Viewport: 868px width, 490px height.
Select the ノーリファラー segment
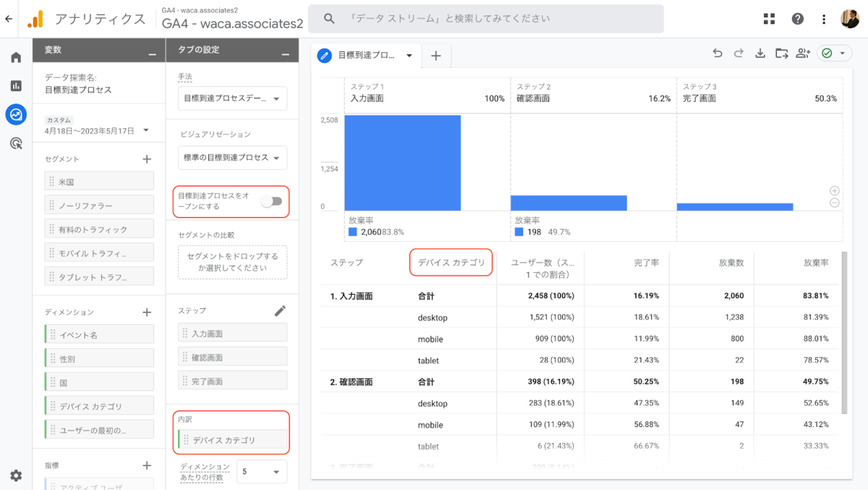pyautogui.click(x=99, y=205)
